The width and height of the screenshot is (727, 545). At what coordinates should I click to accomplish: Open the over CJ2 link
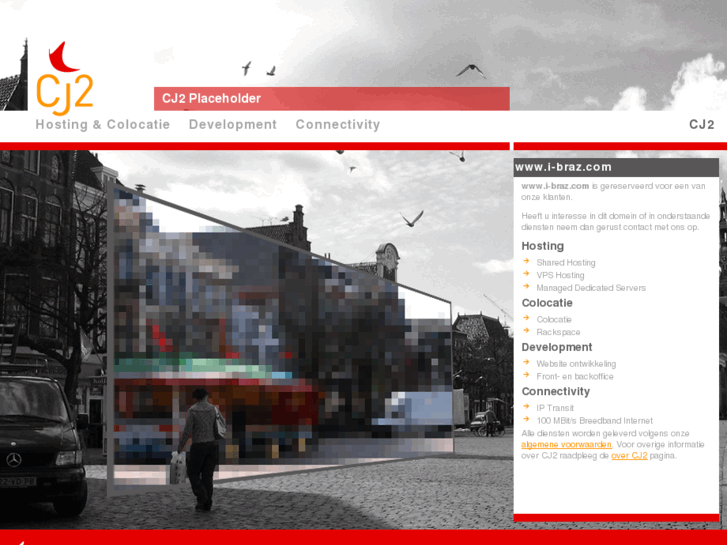pos(629,455)
